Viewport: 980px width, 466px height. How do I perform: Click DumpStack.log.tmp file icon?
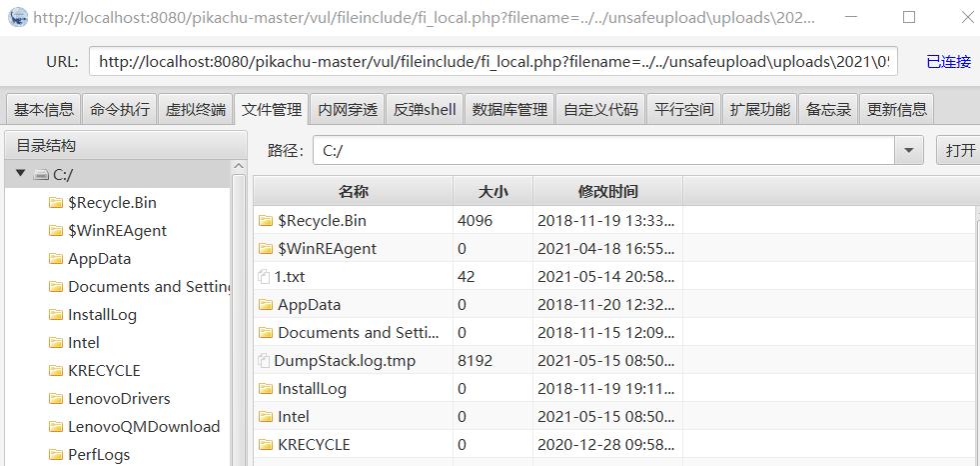coord(264,360)
